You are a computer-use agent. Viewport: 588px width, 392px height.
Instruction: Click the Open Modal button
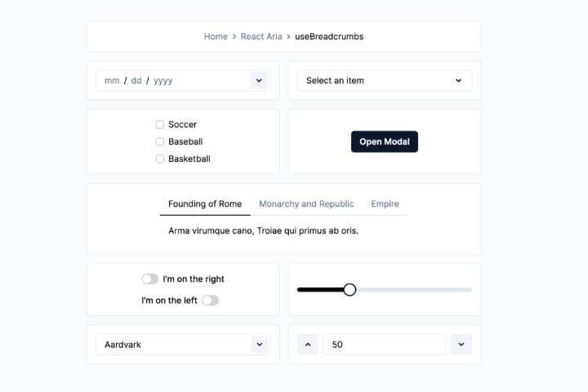(x=384, y=141)
